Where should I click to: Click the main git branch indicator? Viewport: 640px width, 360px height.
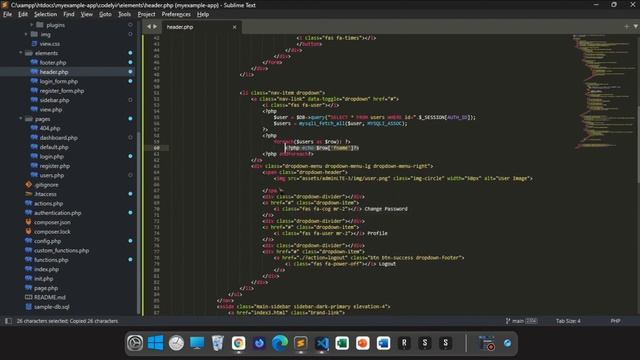[x=521, y=321]
